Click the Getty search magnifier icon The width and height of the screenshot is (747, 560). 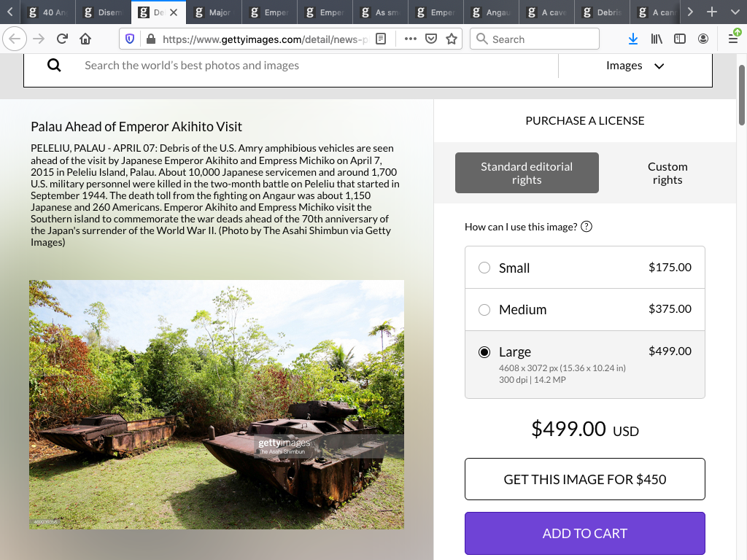click(54, 66)
